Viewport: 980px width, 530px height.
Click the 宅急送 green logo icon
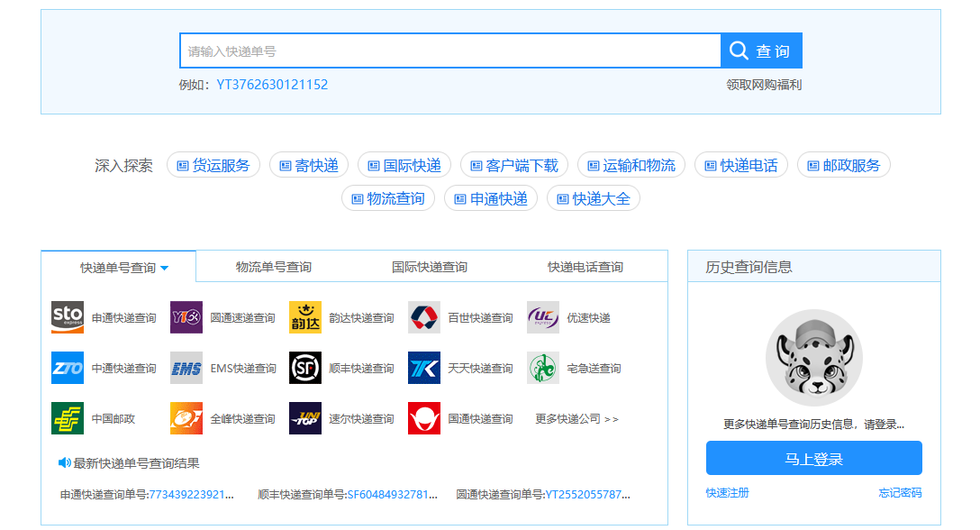tap(542, 368)
